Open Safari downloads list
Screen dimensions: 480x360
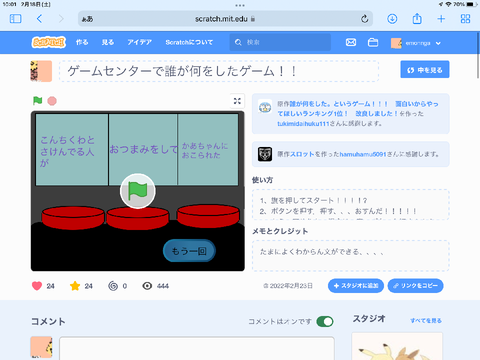pos(392,19)
